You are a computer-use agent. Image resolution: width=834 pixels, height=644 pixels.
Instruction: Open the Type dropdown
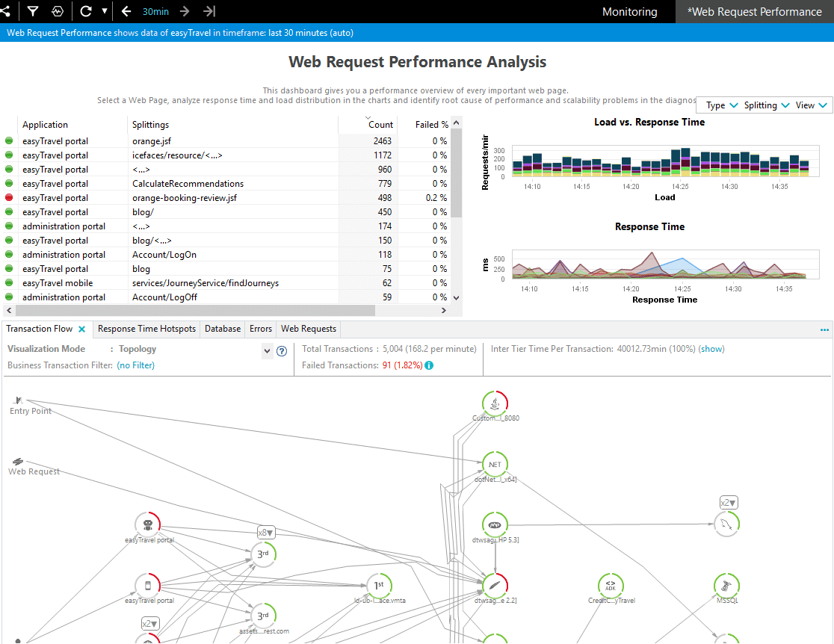[721, 105]
